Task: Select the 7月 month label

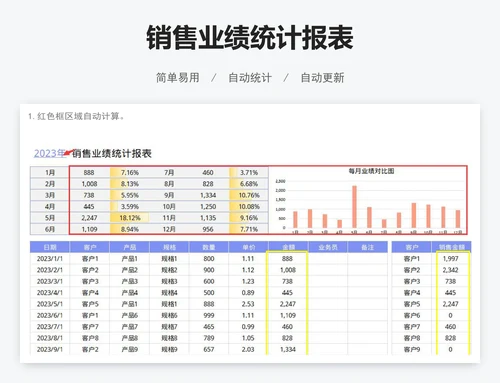Action: (x=169, y=172)
